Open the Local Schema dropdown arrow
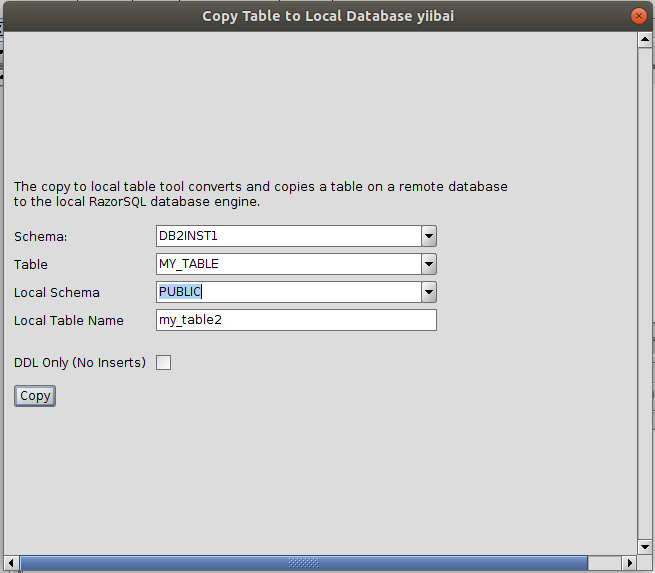 (429, 292)
